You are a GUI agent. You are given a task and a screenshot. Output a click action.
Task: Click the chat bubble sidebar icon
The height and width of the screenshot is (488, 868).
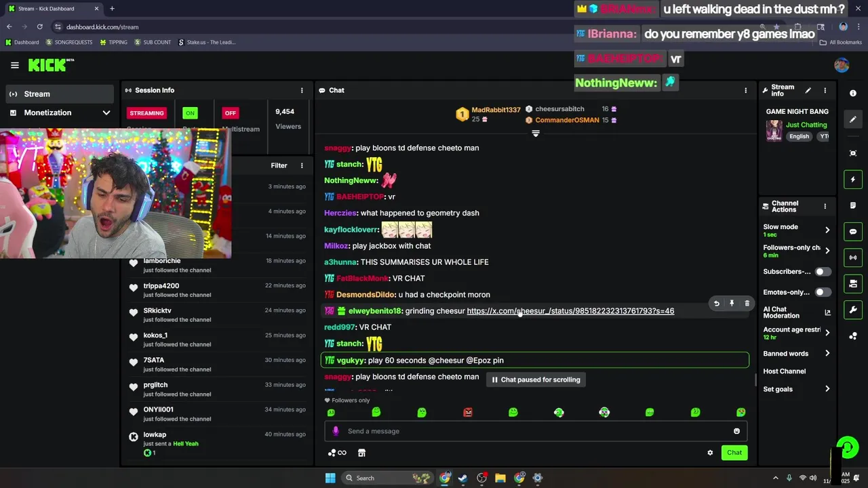[x=853, y=232]
